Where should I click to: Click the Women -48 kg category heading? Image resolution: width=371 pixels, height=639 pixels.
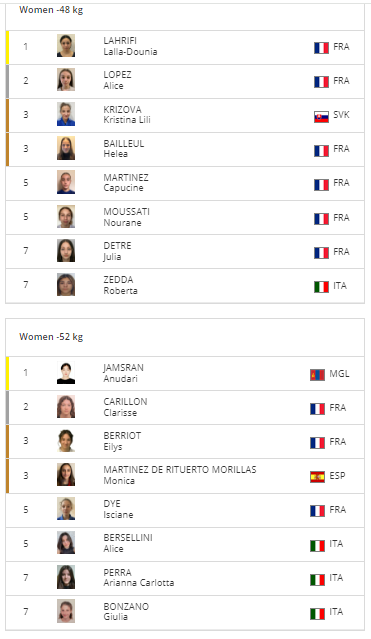[51, 10]
